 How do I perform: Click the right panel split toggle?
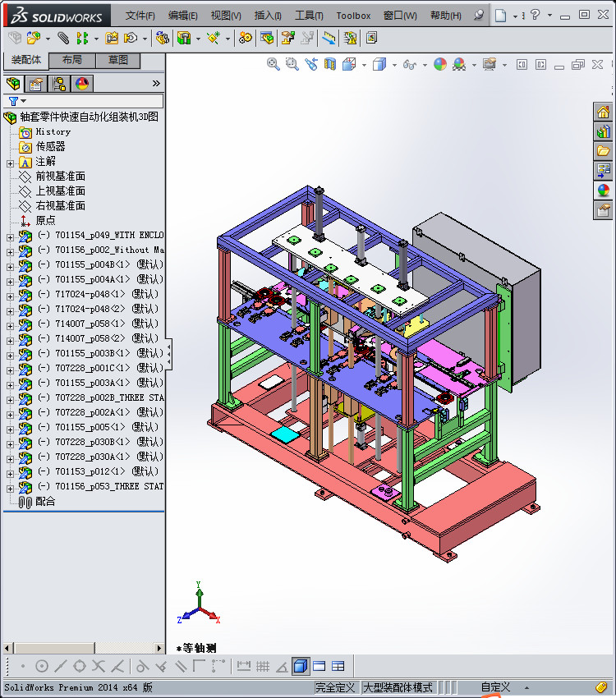540,65
